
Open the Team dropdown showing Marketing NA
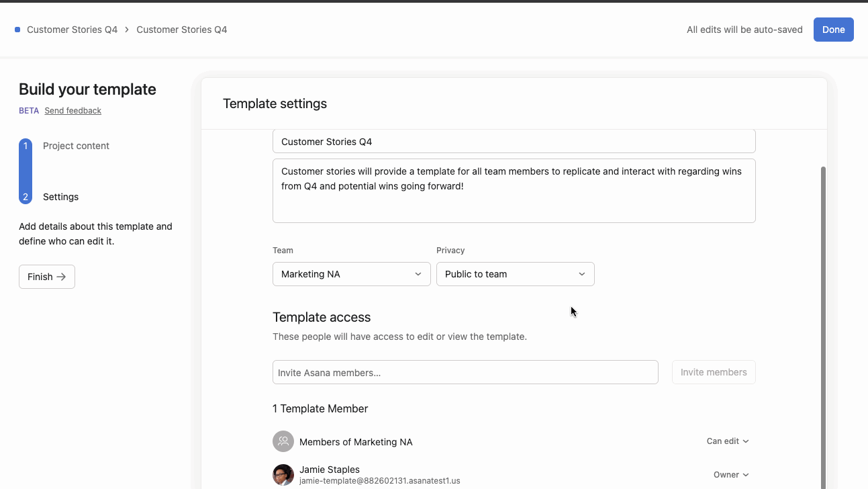pos(351,274)
